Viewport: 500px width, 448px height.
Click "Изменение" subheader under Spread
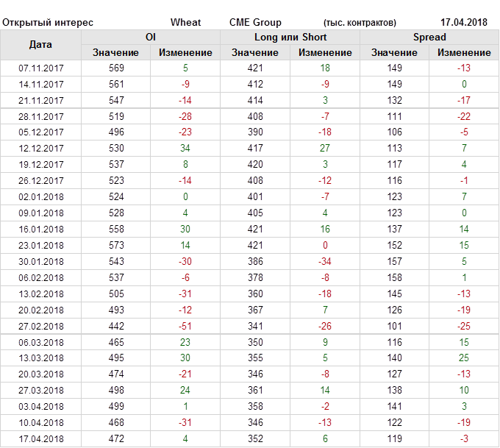click(464, 52)
